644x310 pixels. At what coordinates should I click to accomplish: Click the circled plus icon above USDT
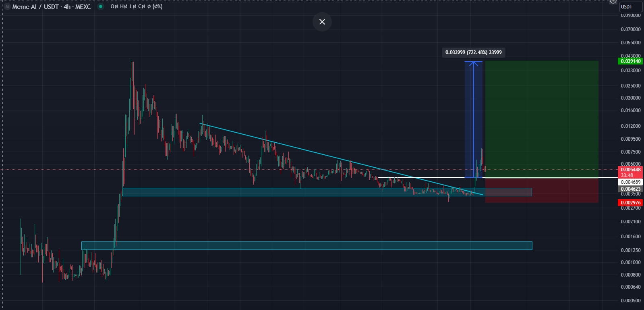click(613, 1)
